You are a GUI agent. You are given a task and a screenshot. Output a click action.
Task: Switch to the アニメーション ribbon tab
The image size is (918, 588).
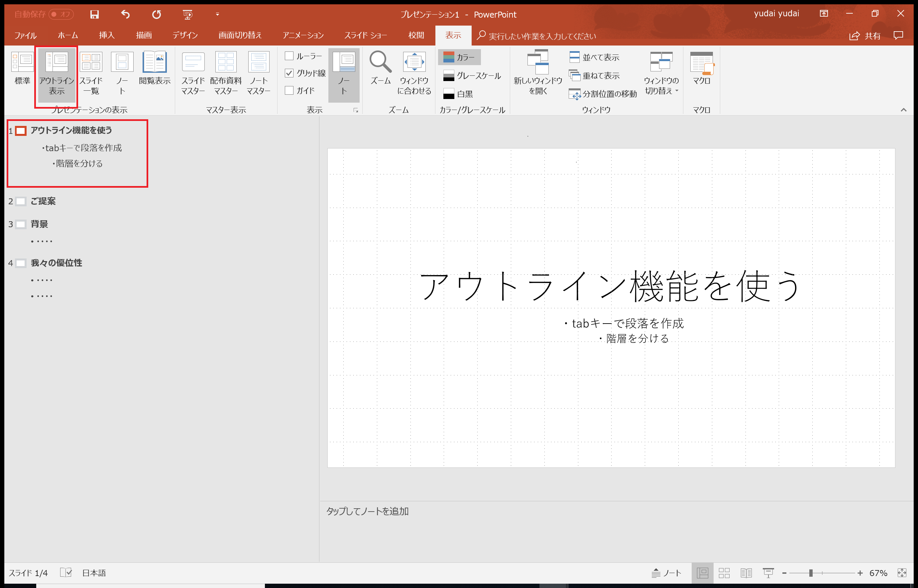point(303,36)
